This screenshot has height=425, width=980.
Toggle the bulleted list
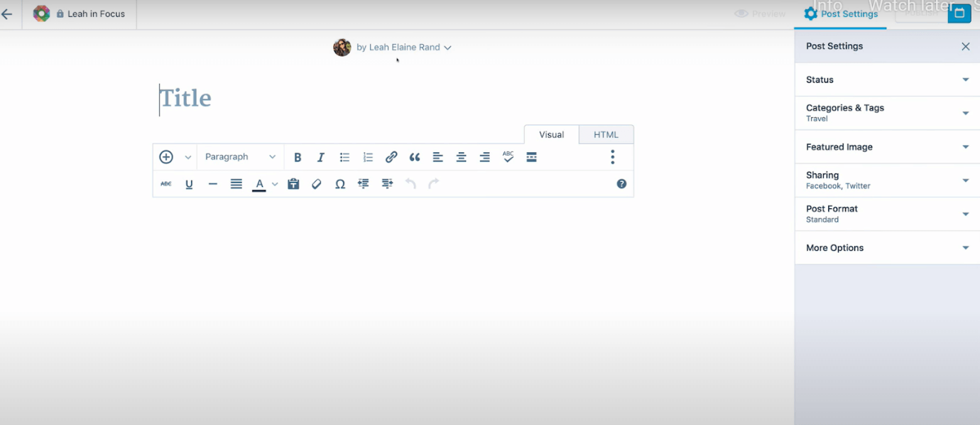tap(344, 156)
